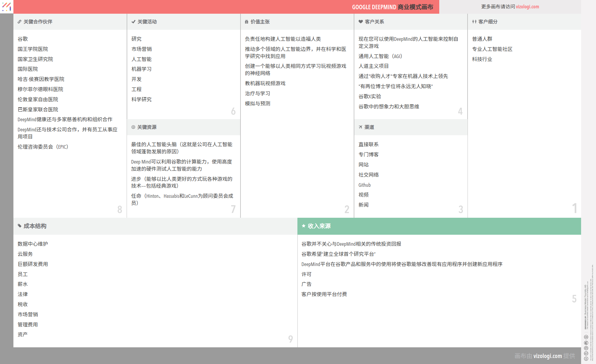The width and height of the screenshot is (596, 364).
Task: Click the 谷歌X实验 item in 客户关系
Action: coord(370,97)
